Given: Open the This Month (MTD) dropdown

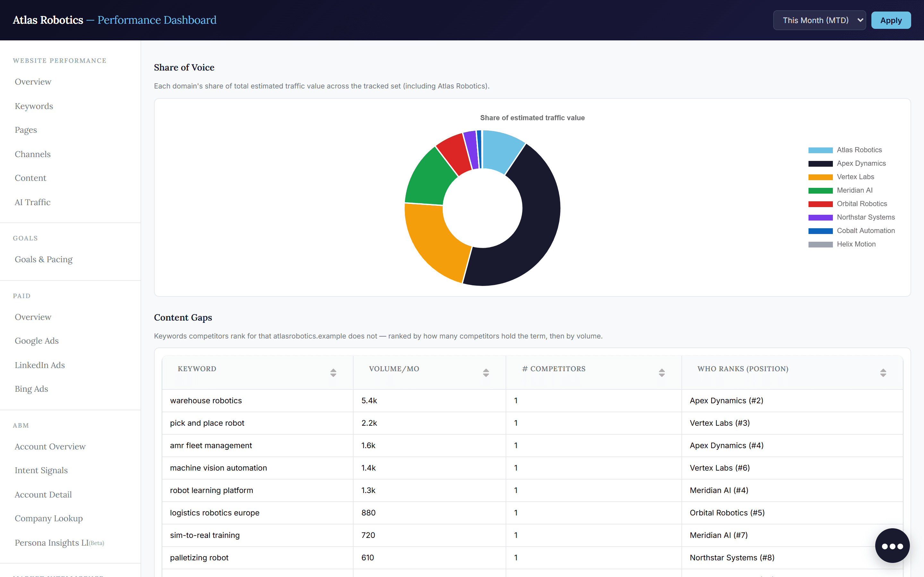Looking at the screenshot, I should click(819, 20).
